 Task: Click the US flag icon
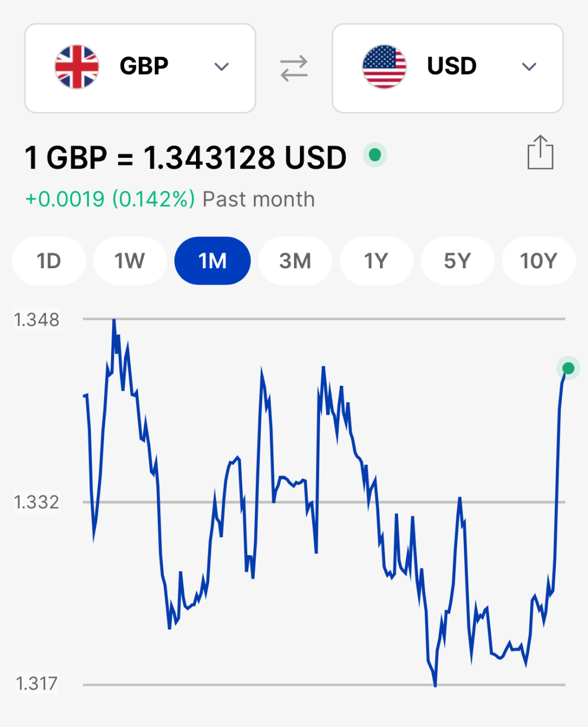384,67
